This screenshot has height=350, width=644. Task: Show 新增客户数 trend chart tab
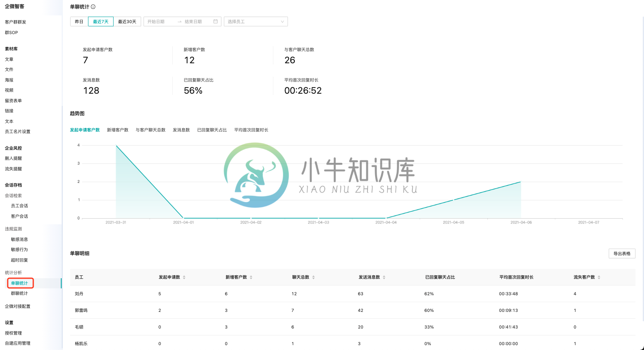click(118, 130)
